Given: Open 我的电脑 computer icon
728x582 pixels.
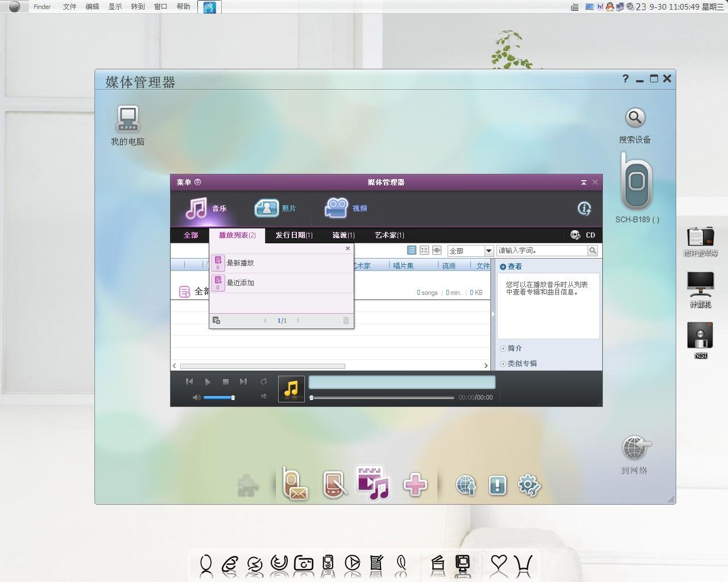Looking at the screenshot, I should [x=127, y=119].
